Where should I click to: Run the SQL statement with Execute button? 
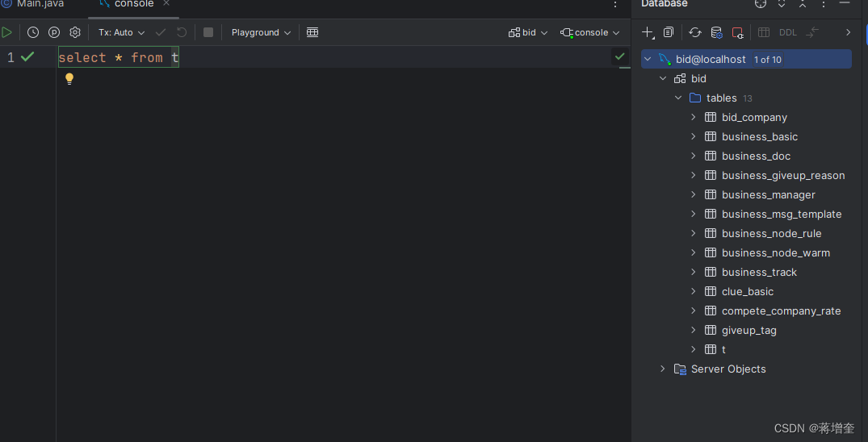pos(6,32)
